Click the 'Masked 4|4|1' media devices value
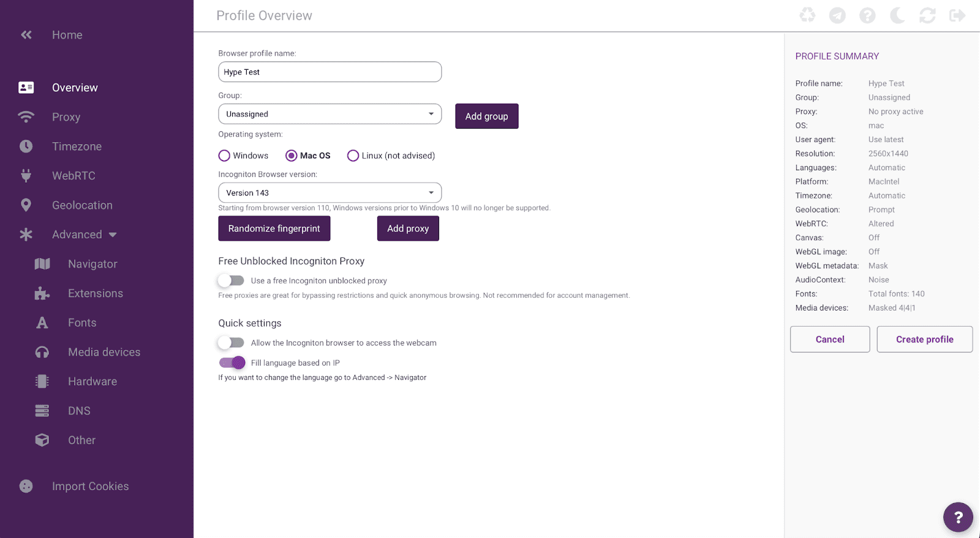This screenshot has width=980, height=538. (892, 308)
